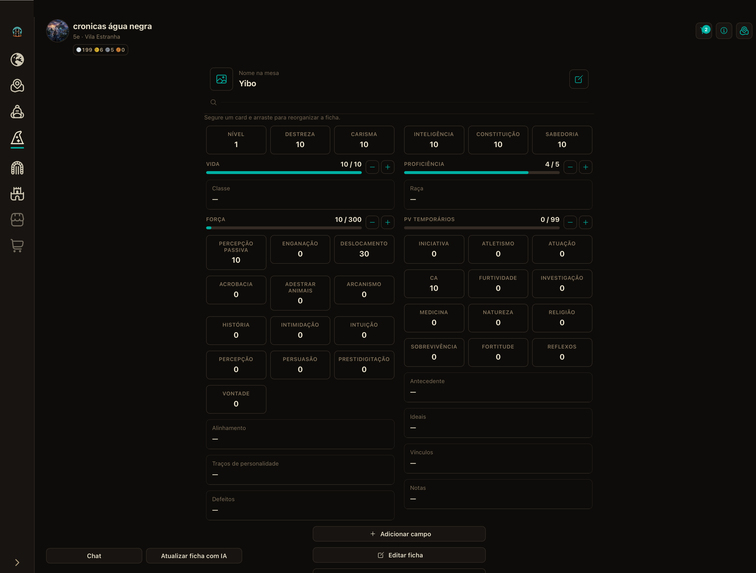Viewport: 756px width, 573px height.
Task: Click the Proficiência progress bar
Action: pos(482,173)
